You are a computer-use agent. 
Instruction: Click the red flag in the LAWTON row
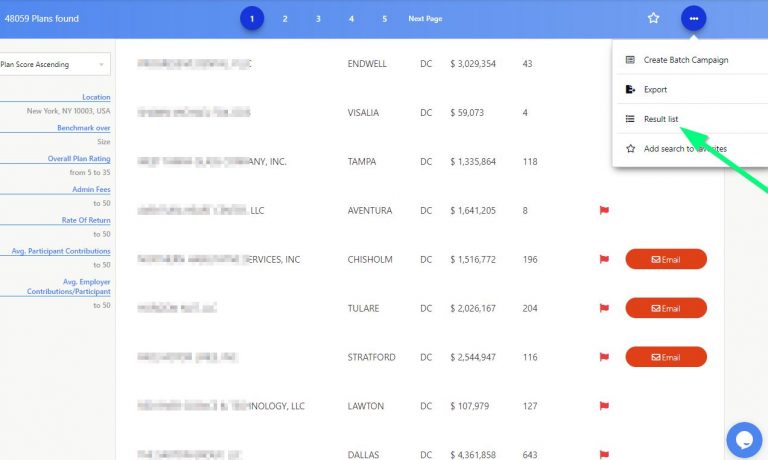point(603,406)
